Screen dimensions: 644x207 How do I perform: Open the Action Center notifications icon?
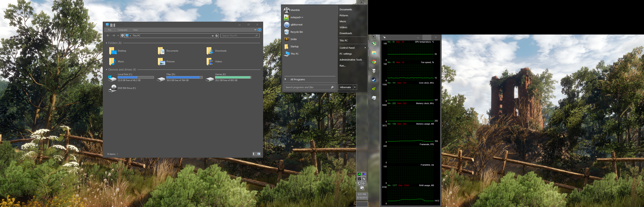[x=362, y=188]
